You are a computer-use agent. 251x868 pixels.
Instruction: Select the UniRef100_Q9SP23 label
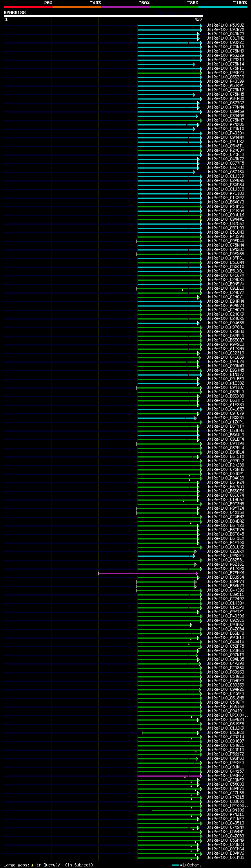pyautogui.click(x=225, y=73)
